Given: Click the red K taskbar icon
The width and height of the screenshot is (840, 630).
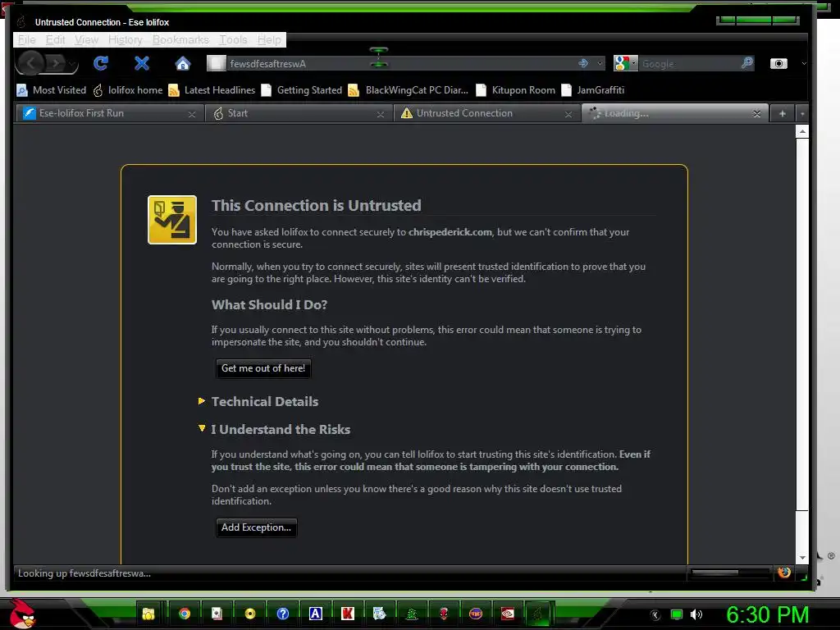Looking at the screenshot, I should coord(348,614).
